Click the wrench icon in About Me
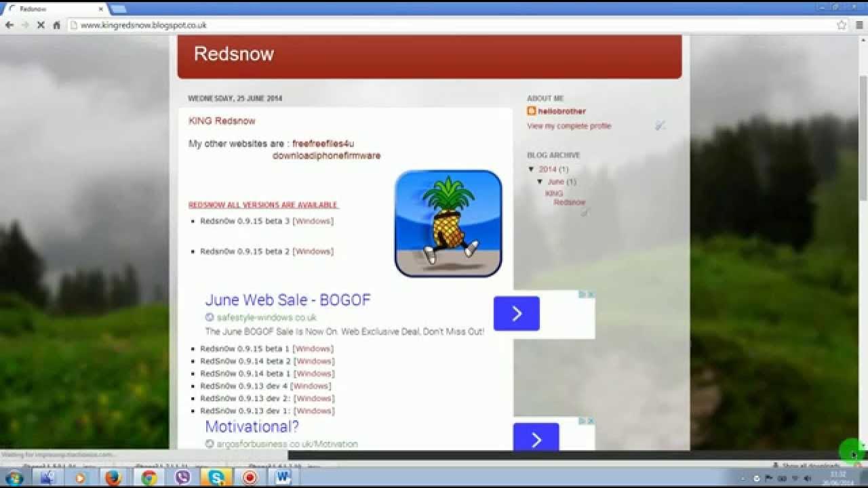This screenshot has width=868, height=488. point(660,125)
